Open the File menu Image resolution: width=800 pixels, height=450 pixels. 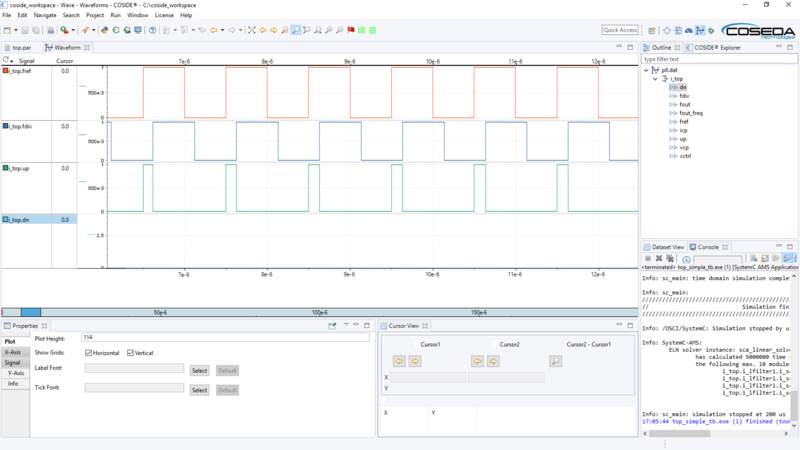coord(7,15)
